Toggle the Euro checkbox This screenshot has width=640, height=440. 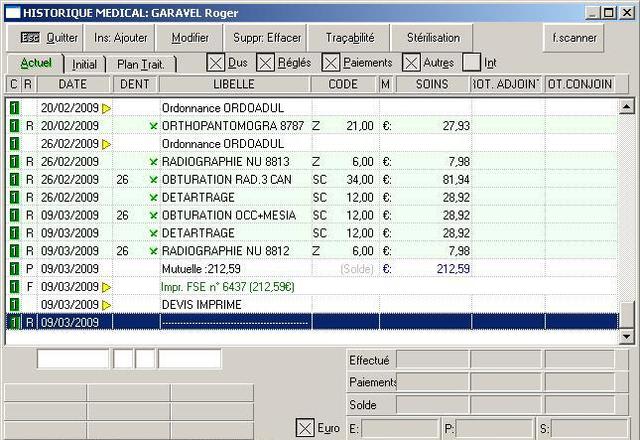click(x=305, y=428)
